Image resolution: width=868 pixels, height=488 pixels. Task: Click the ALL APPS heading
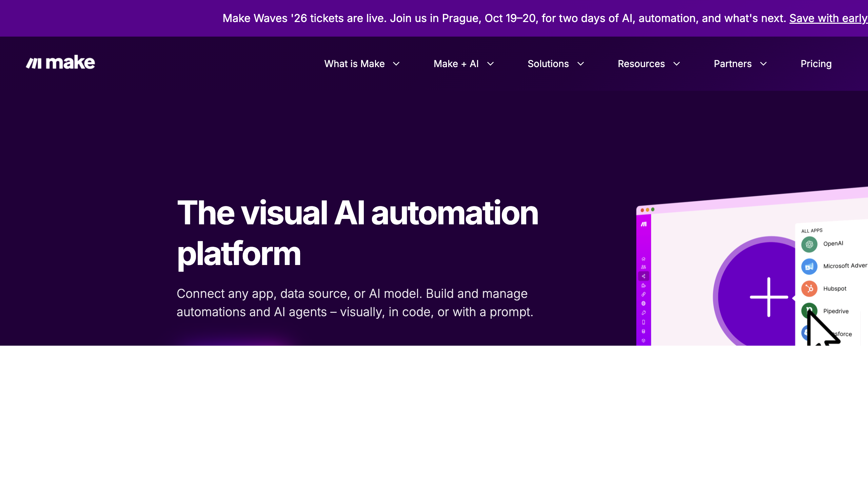click(812, 230)
